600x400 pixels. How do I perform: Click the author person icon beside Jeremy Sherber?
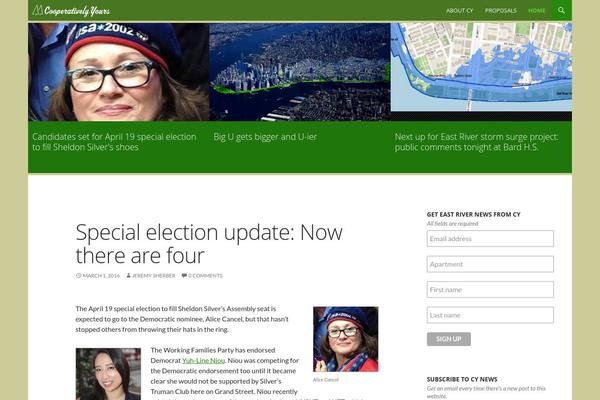click(x=129, y=276)
